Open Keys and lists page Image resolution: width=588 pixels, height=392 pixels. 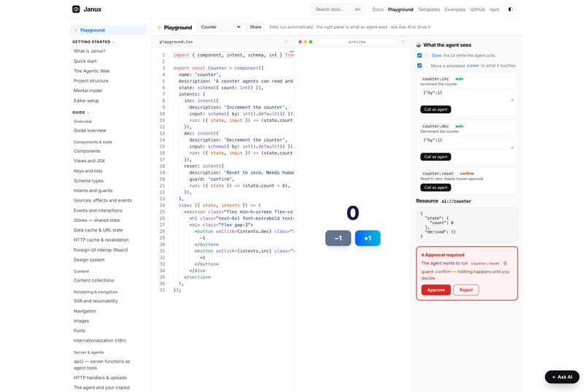(88, 171)
